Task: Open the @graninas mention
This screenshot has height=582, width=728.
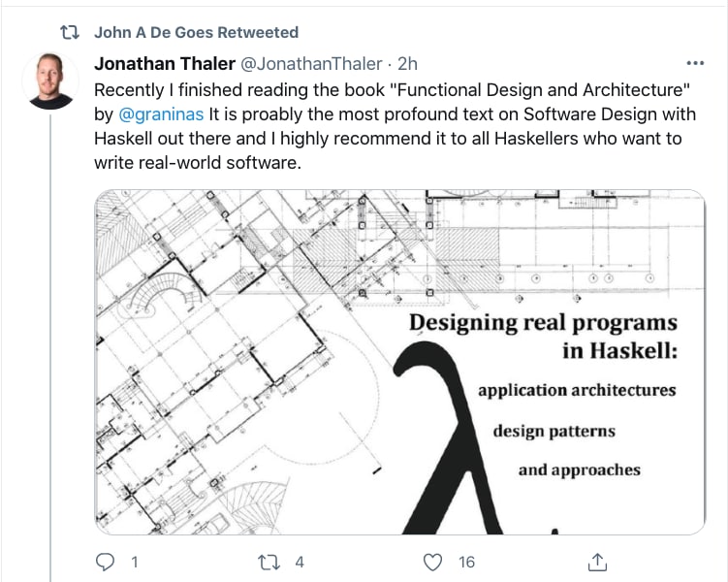Action: point(161,114)
